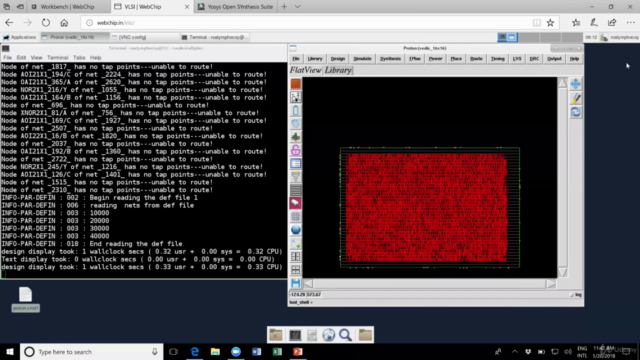Click the right arrow of Proton horizontal scrollbar
The height and width of the screenshot is (360, 640).
tap(551, 284)
